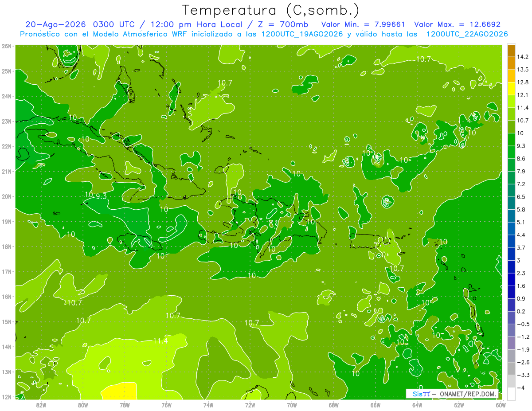Click the "1200UTC_22AGO2026" valid-until time
The image size is (532, 411).
click(x=467, y=34)
